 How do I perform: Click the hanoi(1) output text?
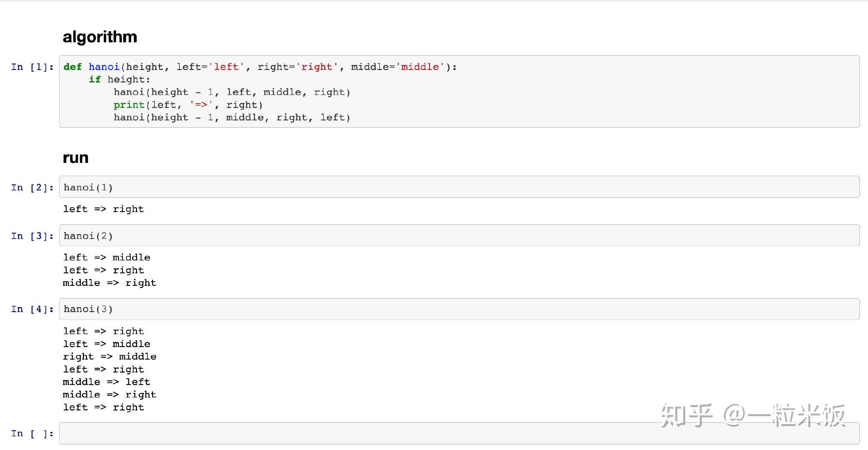103,209
